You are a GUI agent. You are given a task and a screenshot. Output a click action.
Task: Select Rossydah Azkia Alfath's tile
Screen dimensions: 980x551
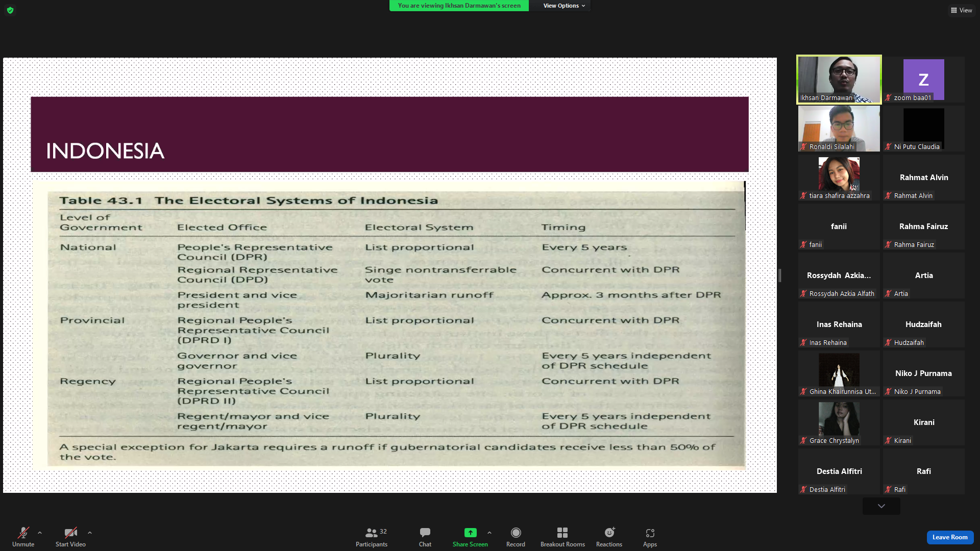coord(839,275)
